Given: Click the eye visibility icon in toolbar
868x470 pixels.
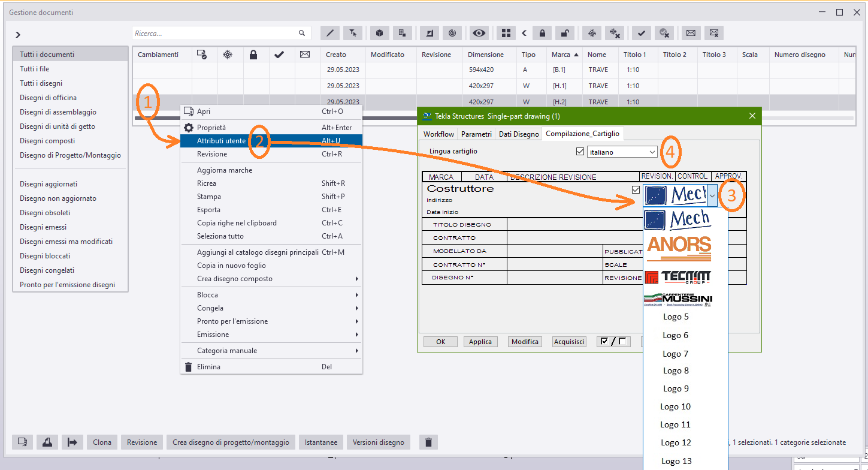Looking at the screenshot, I should [x=479, y=33].
